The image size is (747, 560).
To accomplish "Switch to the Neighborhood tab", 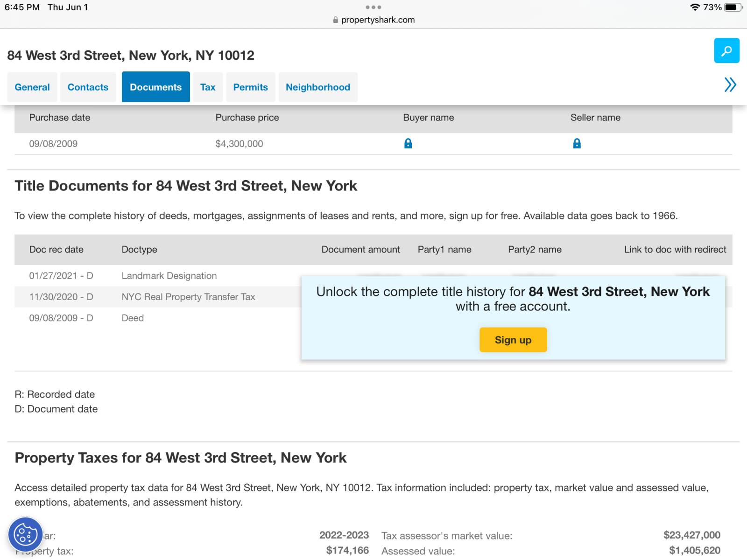I will coord(317,87).
